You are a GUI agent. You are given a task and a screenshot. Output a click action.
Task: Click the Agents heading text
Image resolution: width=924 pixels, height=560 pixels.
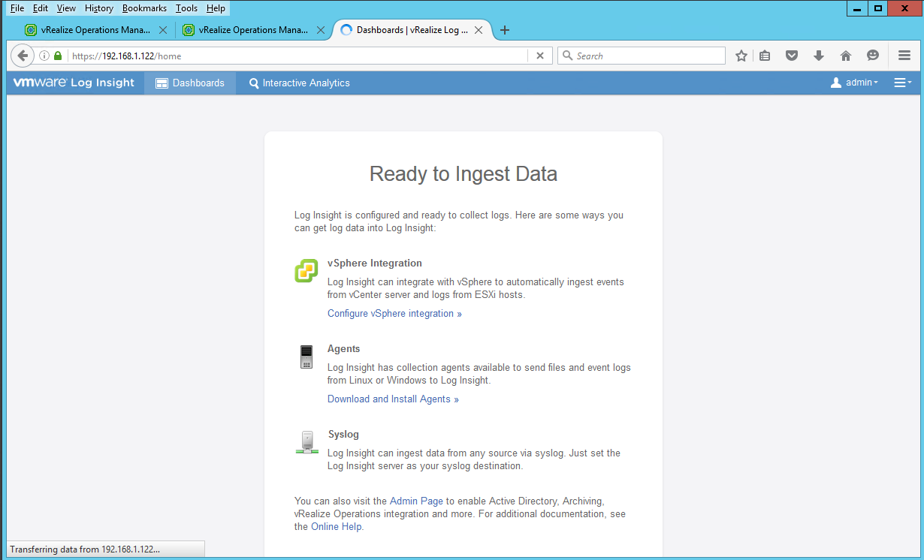point(343,348)
